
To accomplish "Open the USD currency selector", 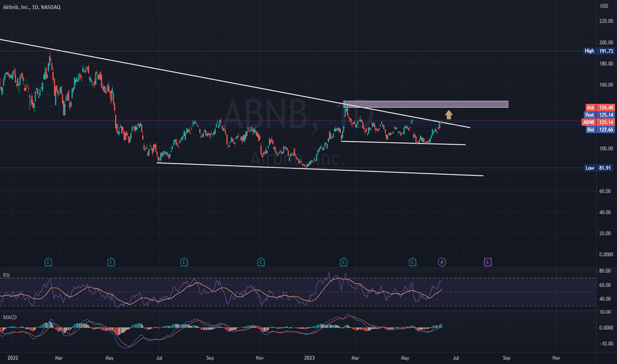I will (604, 6).
